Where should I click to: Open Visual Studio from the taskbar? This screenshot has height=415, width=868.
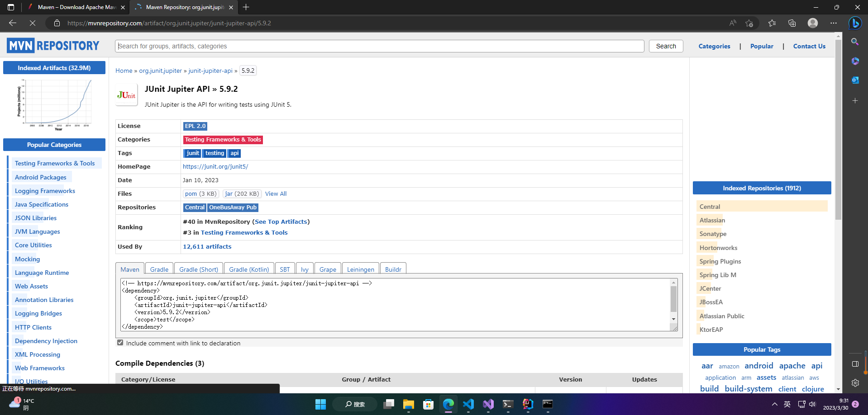488,404
